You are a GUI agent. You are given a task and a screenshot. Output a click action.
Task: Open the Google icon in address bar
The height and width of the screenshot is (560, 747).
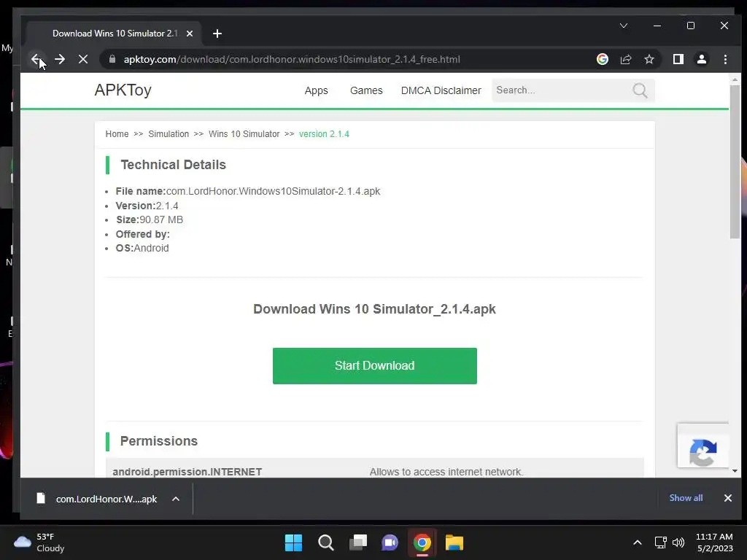tap(602, 59)
